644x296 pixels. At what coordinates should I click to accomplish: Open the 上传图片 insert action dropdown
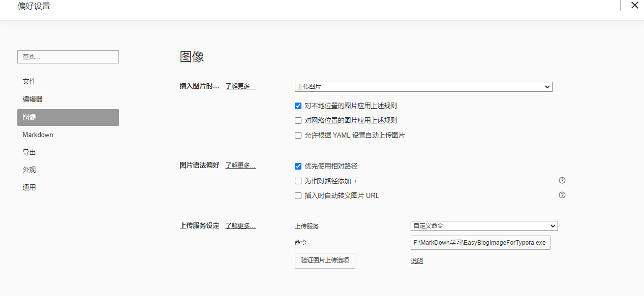click(423, 87)
